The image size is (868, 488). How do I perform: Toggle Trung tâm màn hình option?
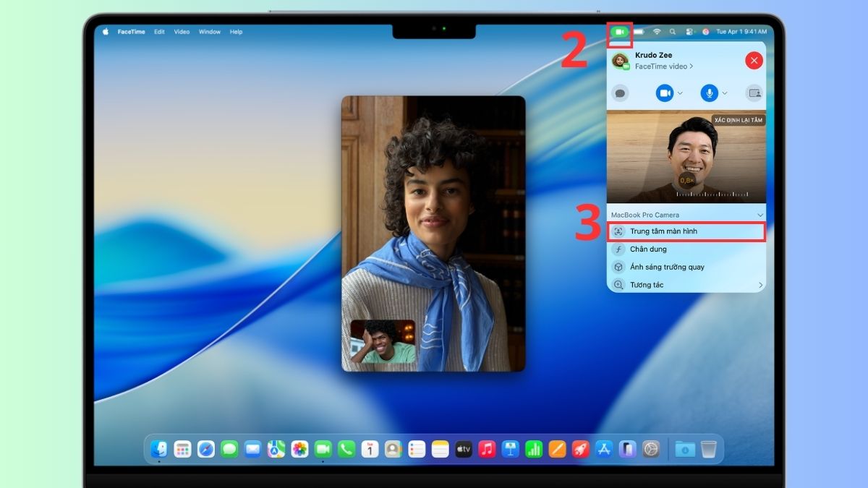point(686,231)
